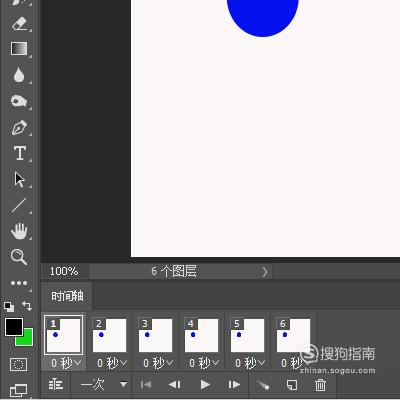Expand status bar info arrow
Image resolution: width=400 pixels, height=400 pixels.
click(265, 272)
